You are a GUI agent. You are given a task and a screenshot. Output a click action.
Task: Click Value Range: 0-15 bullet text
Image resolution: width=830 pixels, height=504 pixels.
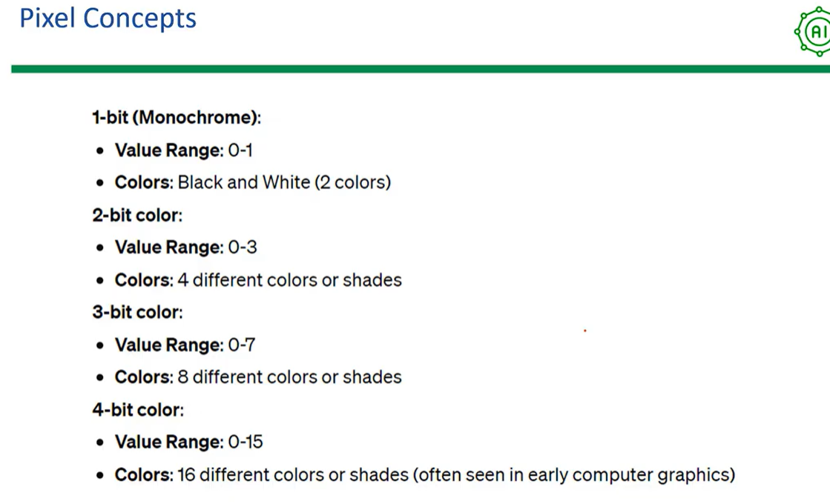point(189,442)
